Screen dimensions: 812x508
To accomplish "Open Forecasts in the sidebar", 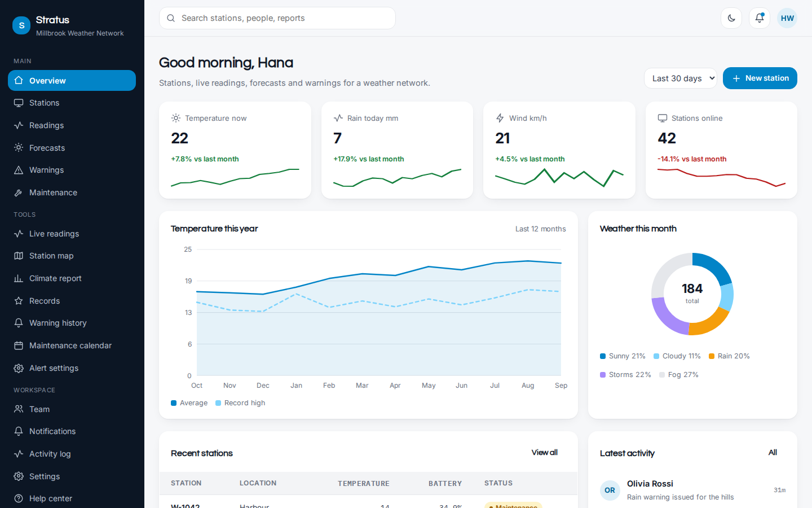I will click(72, 148).
